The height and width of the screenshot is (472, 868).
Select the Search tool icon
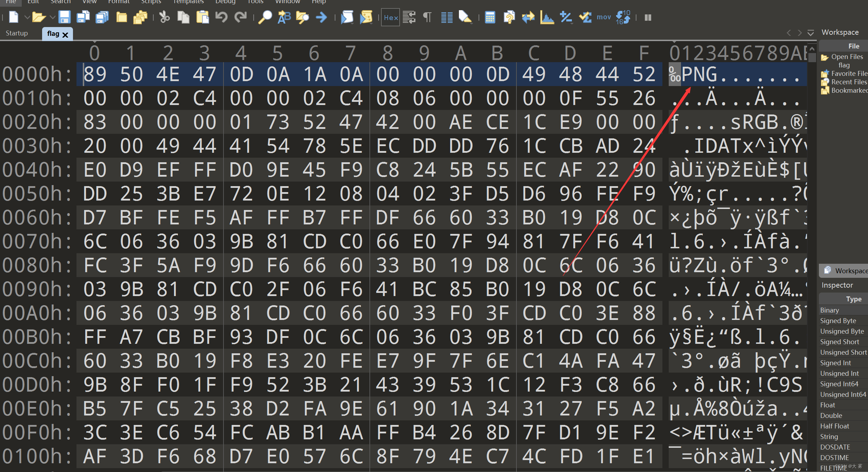[265, 18]
